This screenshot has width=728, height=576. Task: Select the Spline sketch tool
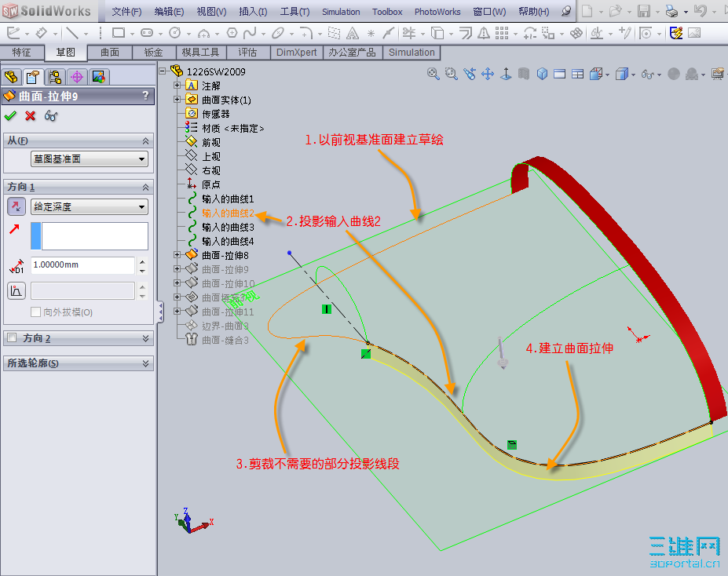[x=250, y=33]
